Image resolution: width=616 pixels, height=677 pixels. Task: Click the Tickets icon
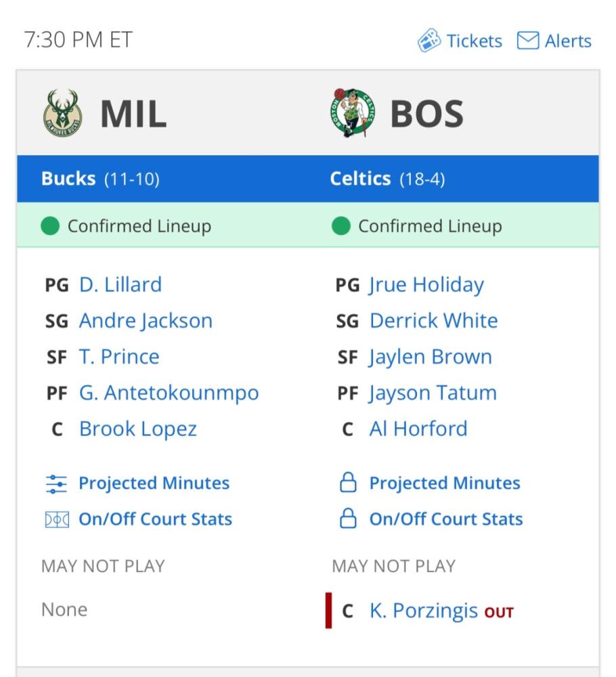tap(428, 41)
